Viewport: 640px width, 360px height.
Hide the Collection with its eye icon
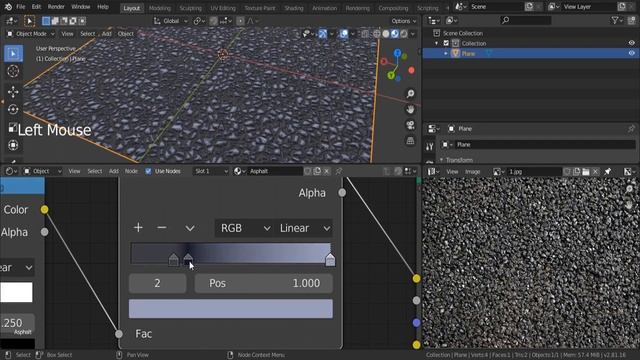click(x=631, y=43)
